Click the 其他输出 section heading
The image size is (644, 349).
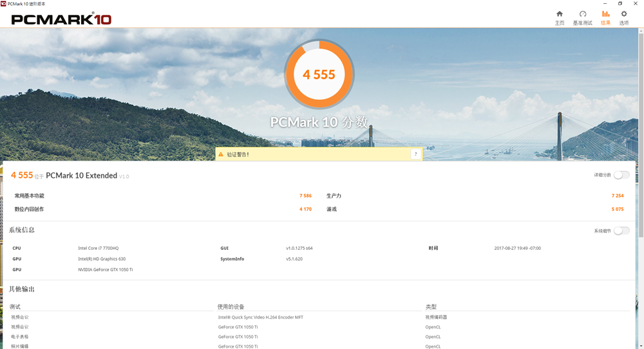[x=22, y=289]
